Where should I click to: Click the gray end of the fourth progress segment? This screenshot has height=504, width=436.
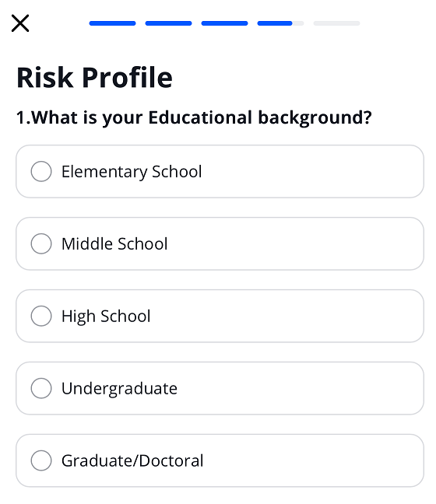coord(298,23)
